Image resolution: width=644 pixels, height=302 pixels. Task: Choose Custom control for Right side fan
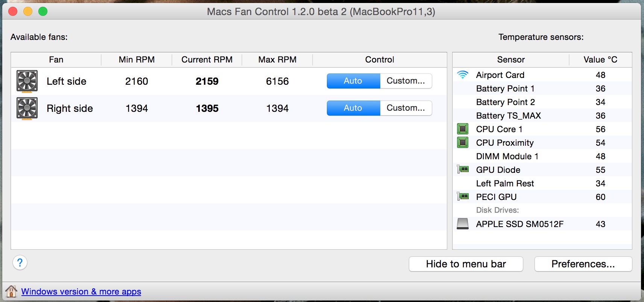(x=406, y=108)
